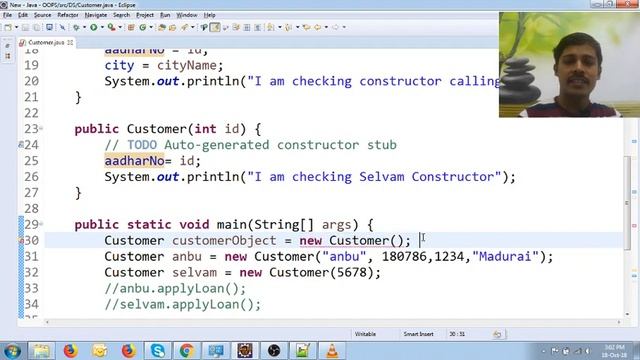Open the Source menu
This screenshot has height=360, width=640.
click(x=42, y=15)
